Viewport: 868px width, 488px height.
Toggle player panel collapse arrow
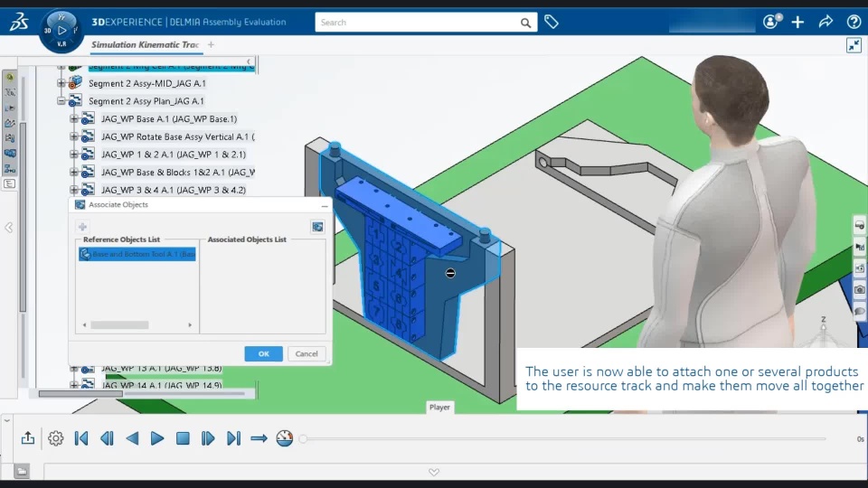(x=6, y=420)
